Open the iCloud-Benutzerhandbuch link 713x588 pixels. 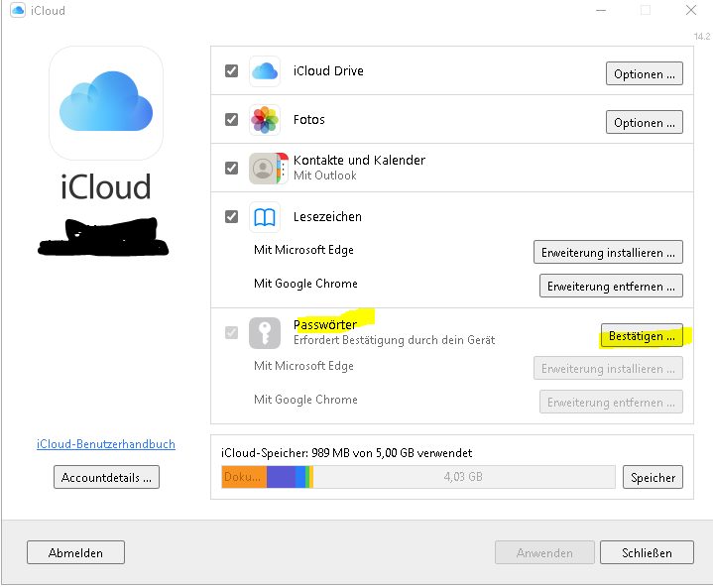click(106, 444)
